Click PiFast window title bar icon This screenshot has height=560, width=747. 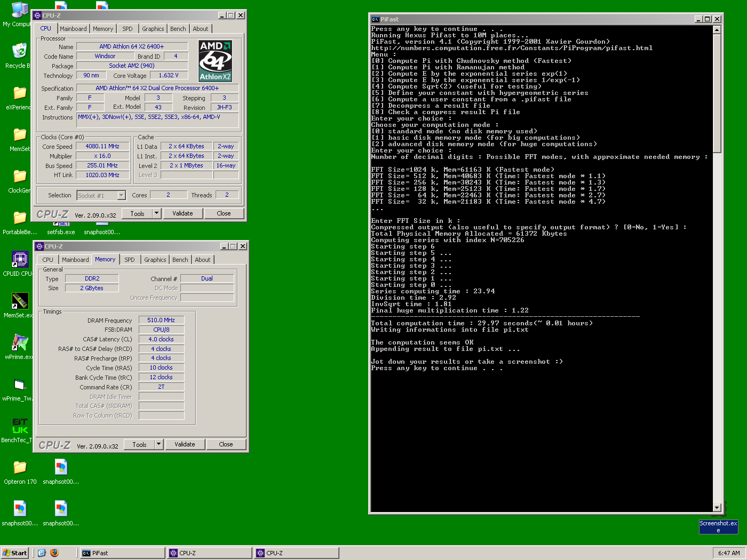[x=375, y=19]
